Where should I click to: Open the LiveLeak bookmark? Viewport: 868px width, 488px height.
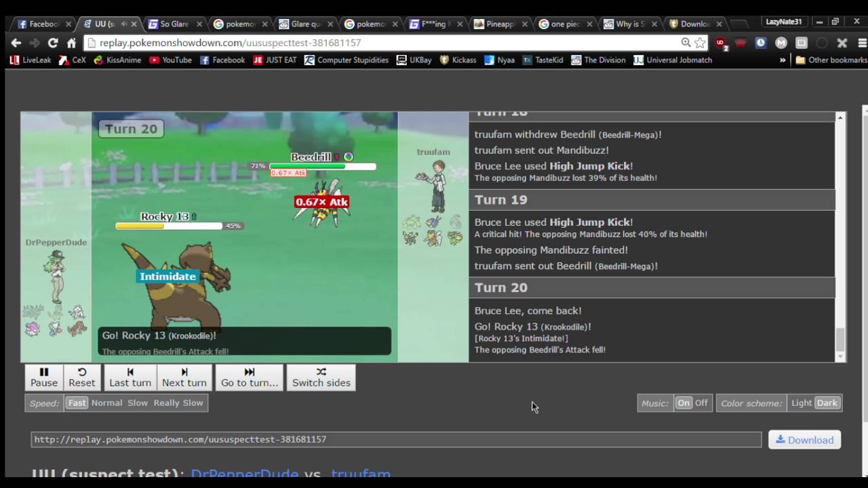31,60
